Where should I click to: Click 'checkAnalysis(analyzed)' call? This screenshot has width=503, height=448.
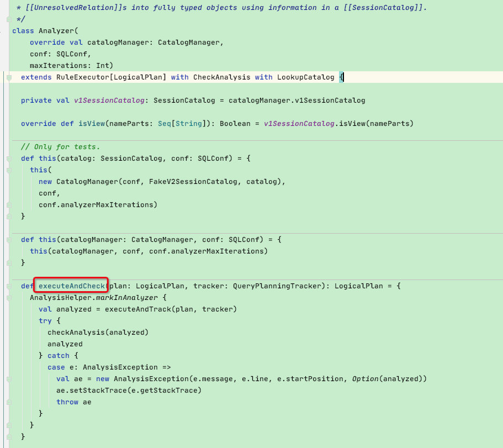coord(98,333)
